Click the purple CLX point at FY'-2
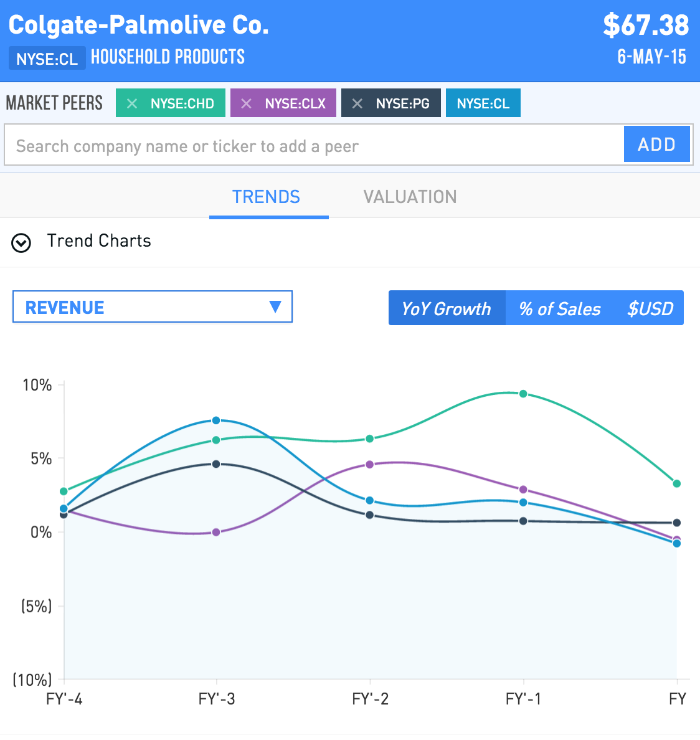This screenshot has width=700, height=740. click(370, 465)
